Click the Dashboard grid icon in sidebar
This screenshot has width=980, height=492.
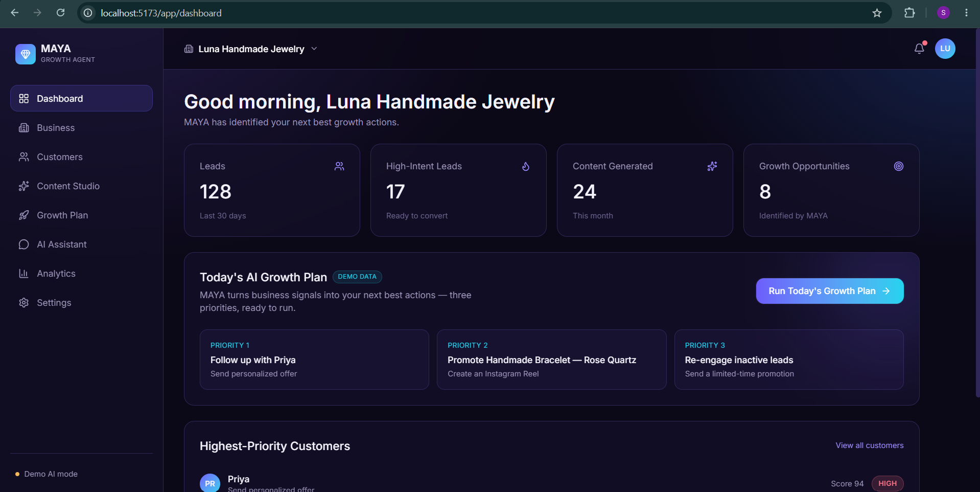click(x=24, y=99)
